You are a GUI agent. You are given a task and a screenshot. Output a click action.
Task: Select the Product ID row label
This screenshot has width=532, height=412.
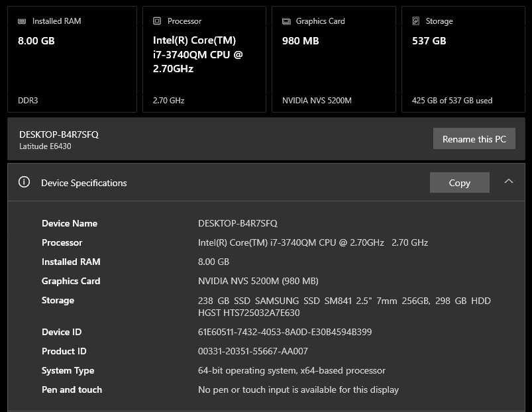(64, 351)
